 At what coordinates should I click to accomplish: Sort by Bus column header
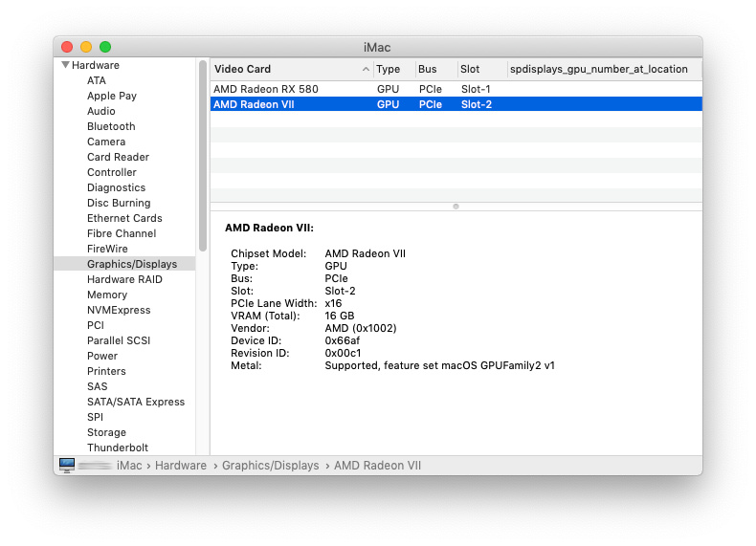[x=436, y=69]
